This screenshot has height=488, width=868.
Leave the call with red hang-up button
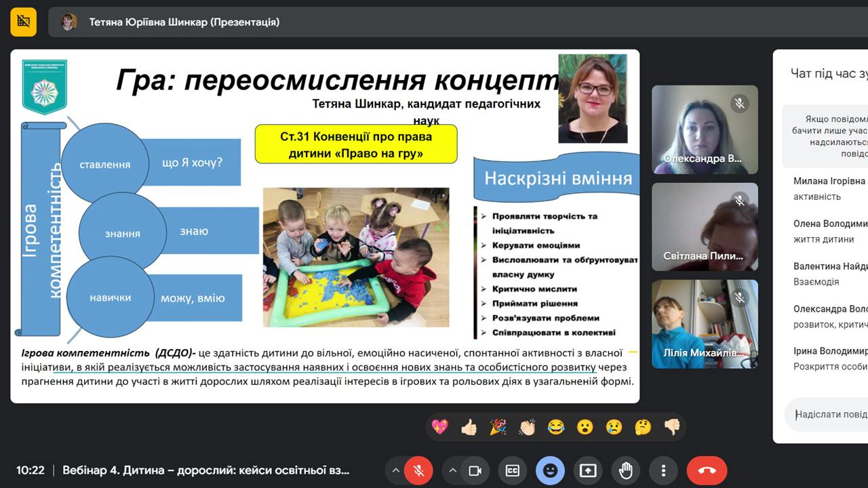pos(707,470)
